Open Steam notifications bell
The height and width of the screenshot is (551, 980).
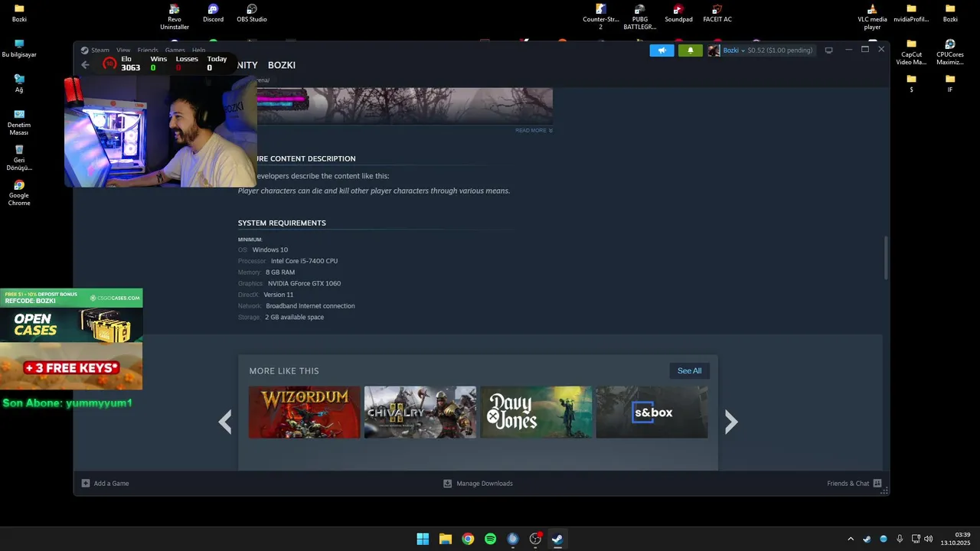[690, 51]
